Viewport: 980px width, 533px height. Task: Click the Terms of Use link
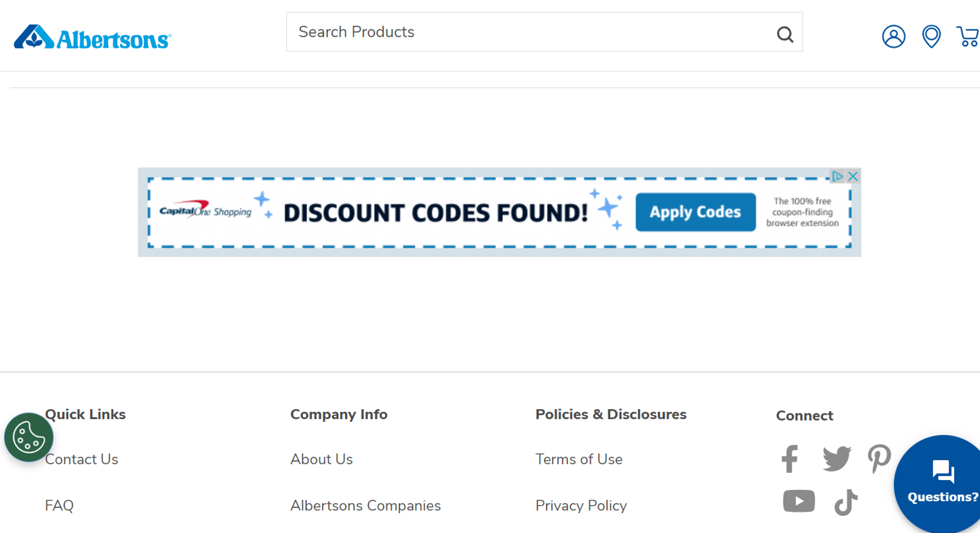click(x=579, y=459)
